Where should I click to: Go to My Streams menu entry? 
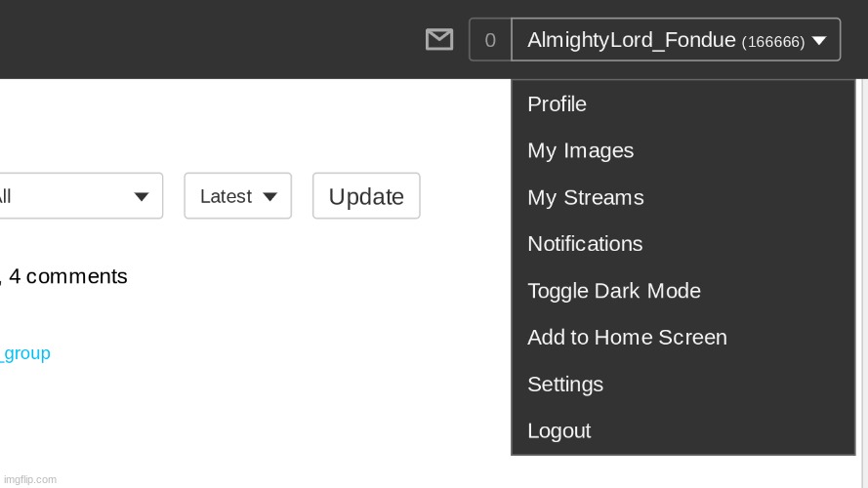pyautogui.click(x=585, y=198)
